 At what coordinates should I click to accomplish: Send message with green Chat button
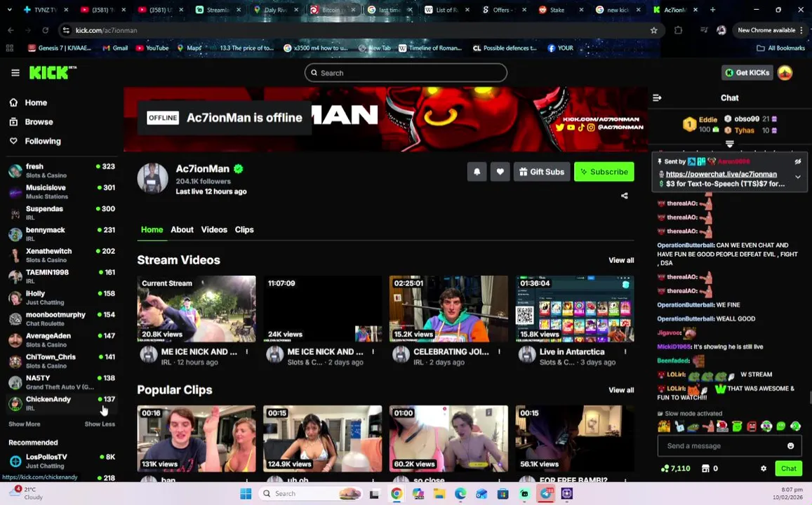tap(788, 469)
